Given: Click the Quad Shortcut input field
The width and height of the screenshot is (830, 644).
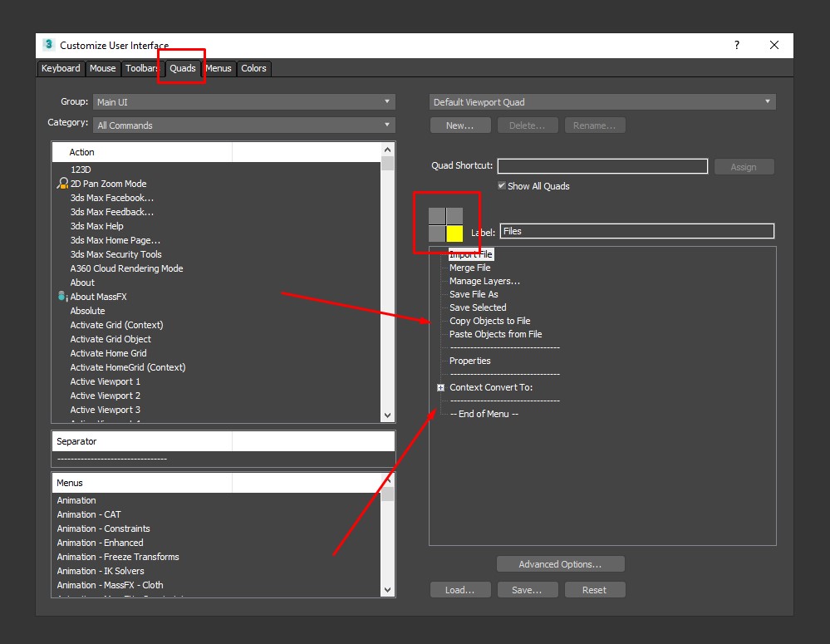Looking at the screenshot, I should click(x=602, y=166).
